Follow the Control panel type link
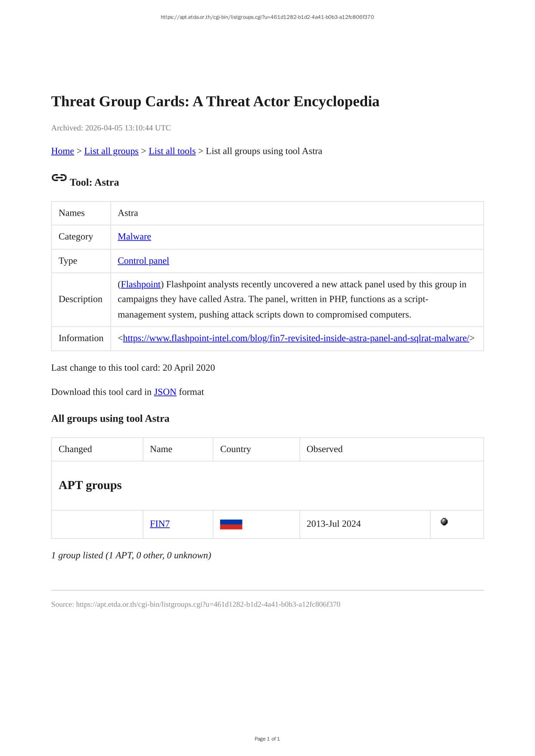535x756 pixels. [143, 261]
